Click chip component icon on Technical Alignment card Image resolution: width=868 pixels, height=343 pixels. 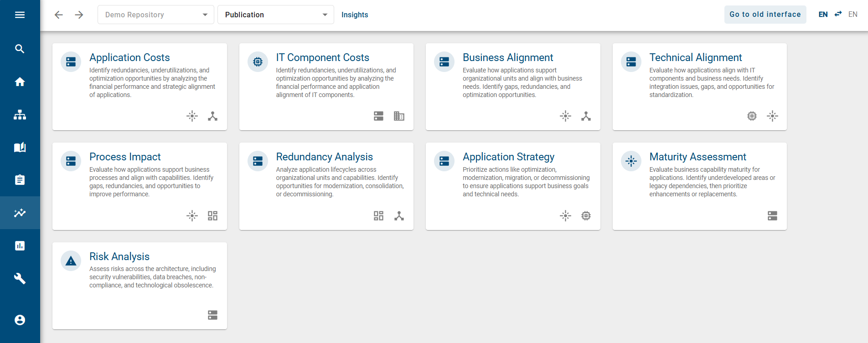coord(752,116)
